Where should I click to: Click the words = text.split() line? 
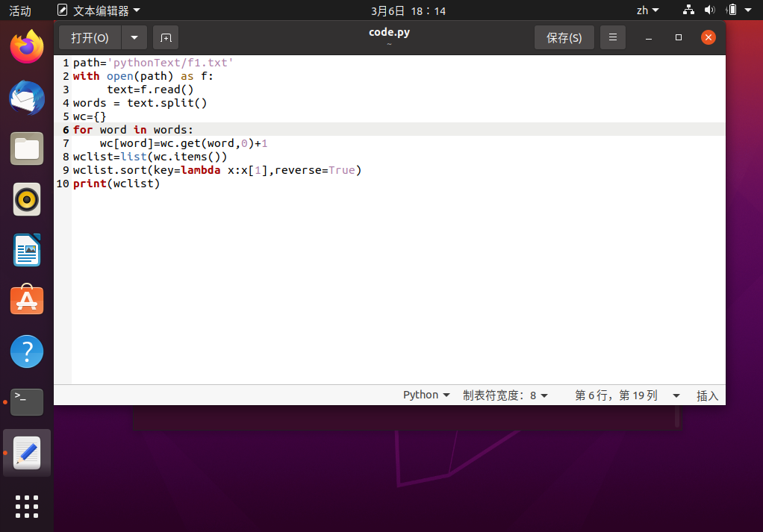[140, 103]
